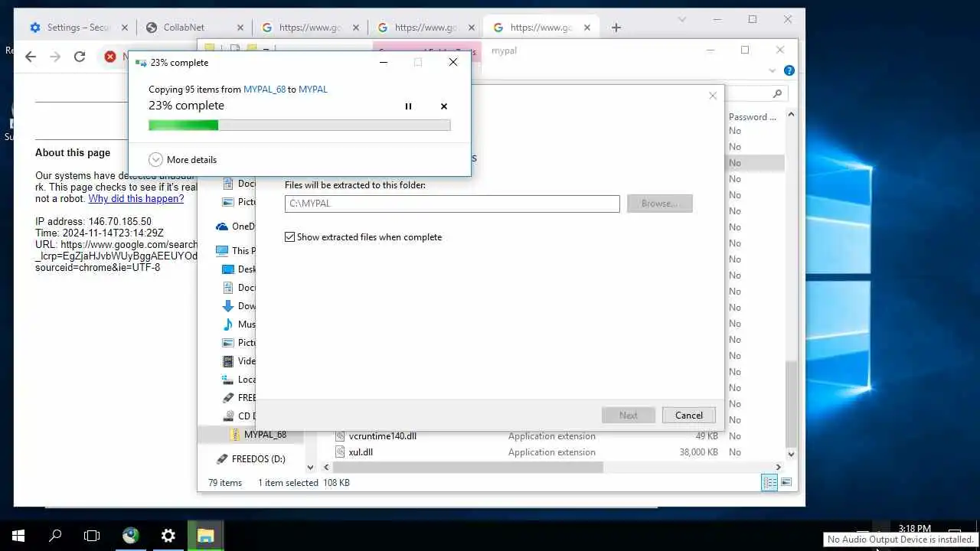The height and width of the screenshot is (551, 980).
Task: Click the 49 KB size cell for vcruntime140.dll
Action: pos(707,436)
